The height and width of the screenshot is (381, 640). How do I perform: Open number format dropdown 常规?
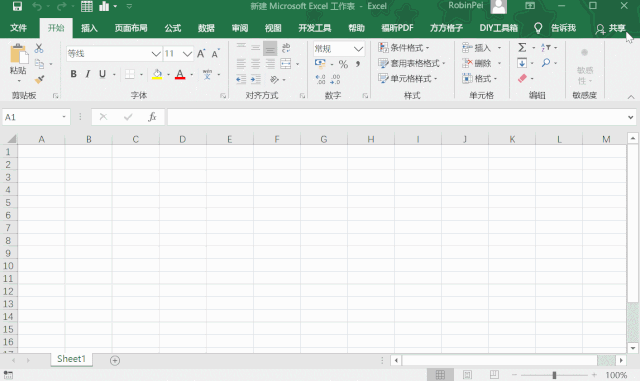tap(358, 49)
